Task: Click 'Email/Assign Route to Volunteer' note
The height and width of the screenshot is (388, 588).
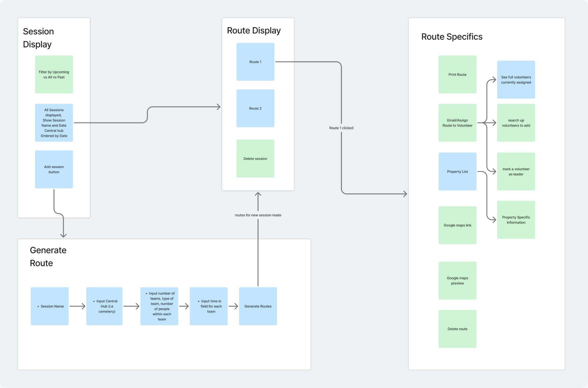Action: pyautogui.click(x=458, y=123)
